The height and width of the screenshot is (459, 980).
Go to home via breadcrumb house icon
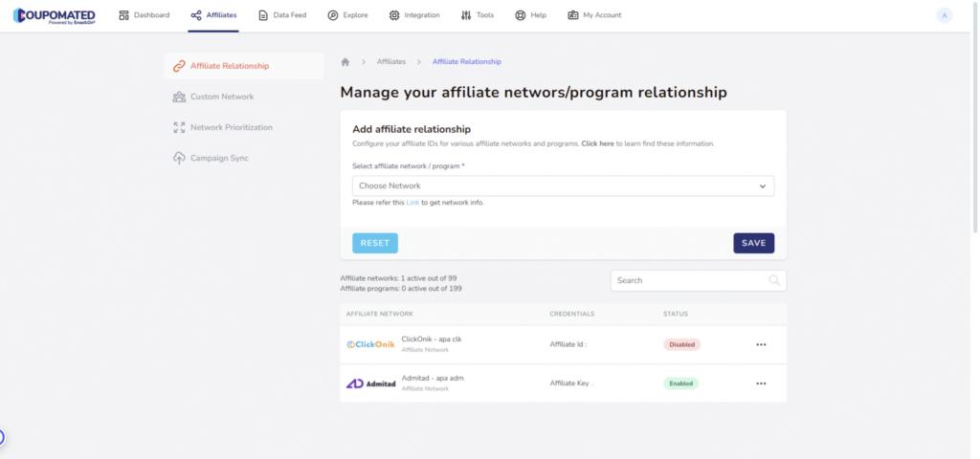click(345, 62)
